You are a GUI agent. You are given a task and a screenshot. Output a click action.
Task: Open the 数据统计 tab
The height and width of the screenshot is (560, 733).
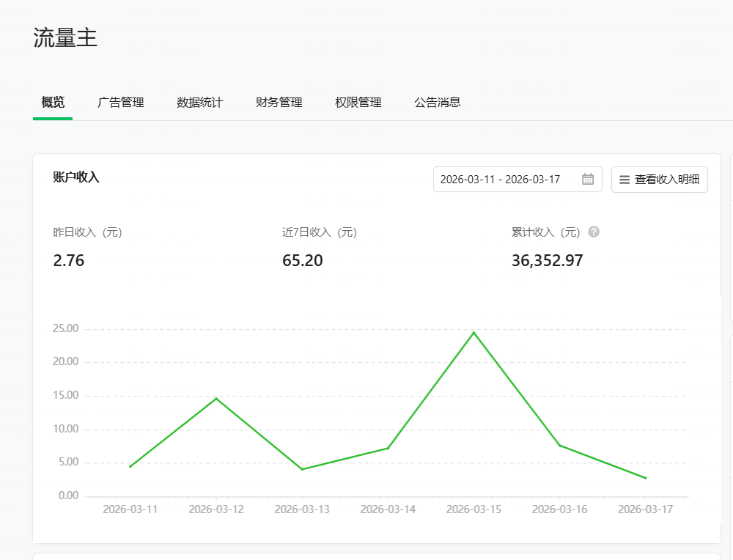[199, 103]
